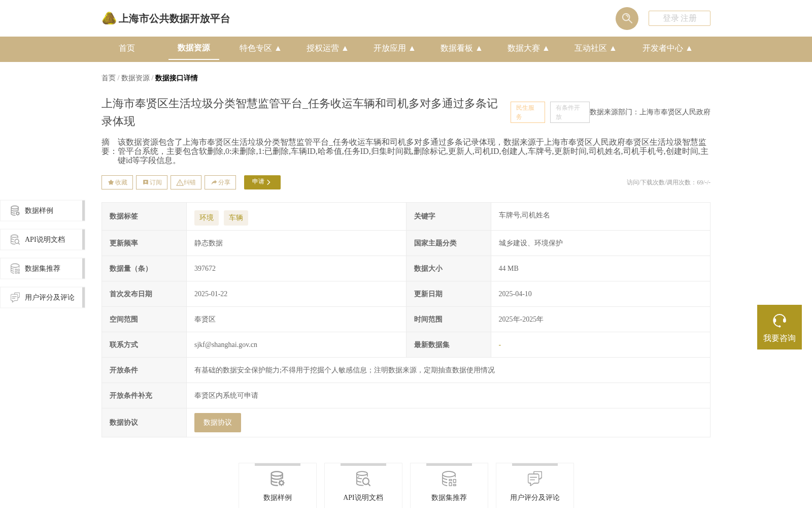
Task: Click the 用户评分及评论 sidebar icon
Action: (x=15, y=297)
